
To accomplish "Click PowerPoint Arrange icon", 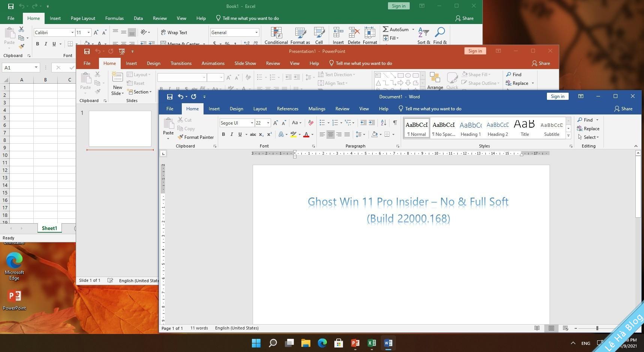I will 435,78.
